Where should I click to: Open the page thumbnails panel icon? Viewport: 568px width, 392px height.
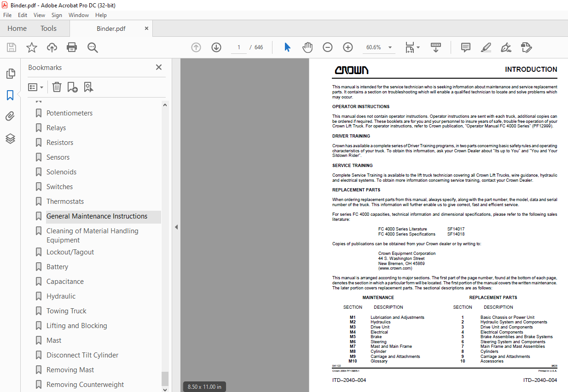click(x=10, y=74)
